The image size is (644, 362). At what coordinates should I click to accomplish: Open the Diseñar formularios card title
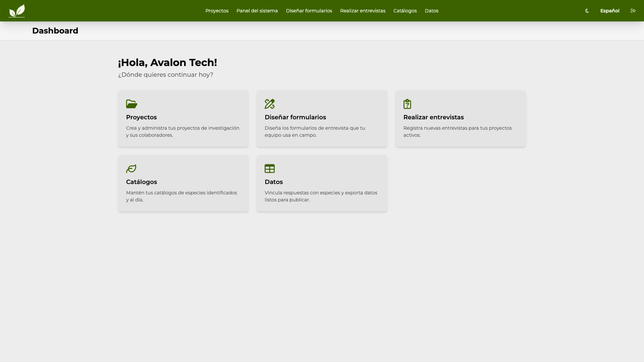point(295,117)
